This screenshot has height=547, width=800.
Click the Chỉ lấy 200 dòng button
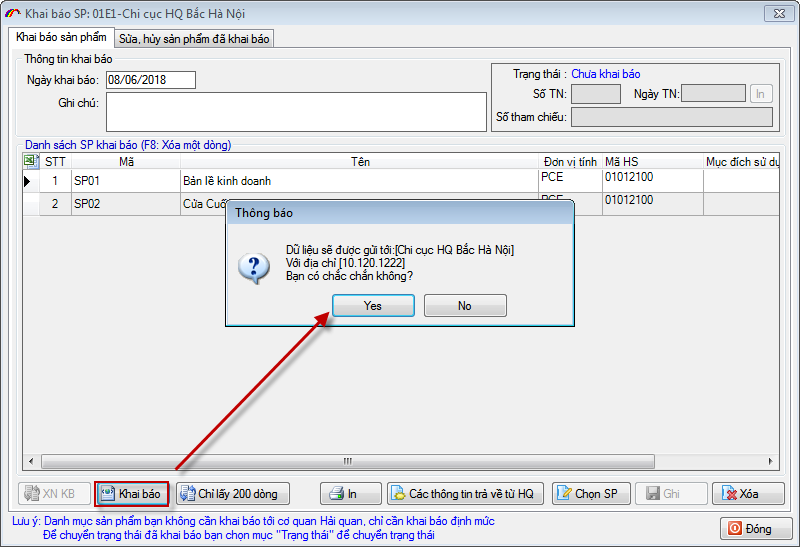point(233,494)
